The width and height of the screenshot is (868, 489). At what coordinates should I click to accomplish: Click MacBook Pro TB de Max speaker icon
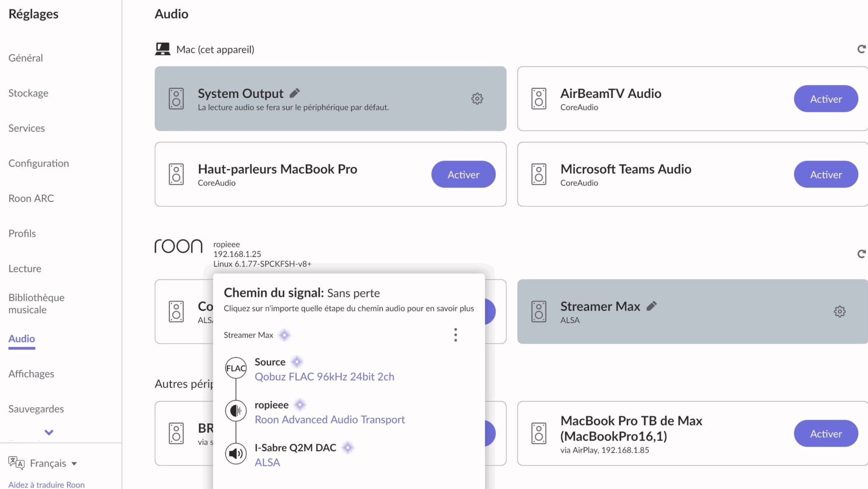(539, 433)
